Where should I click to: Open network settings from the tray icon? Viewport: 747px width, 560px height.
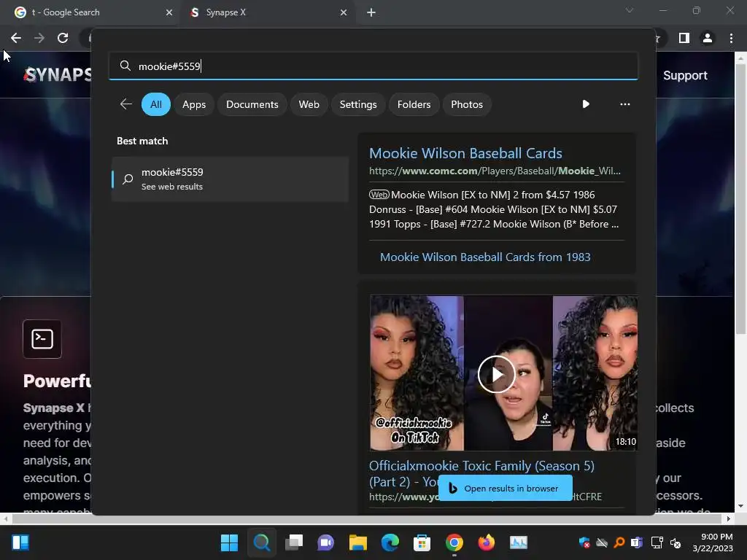657,542
